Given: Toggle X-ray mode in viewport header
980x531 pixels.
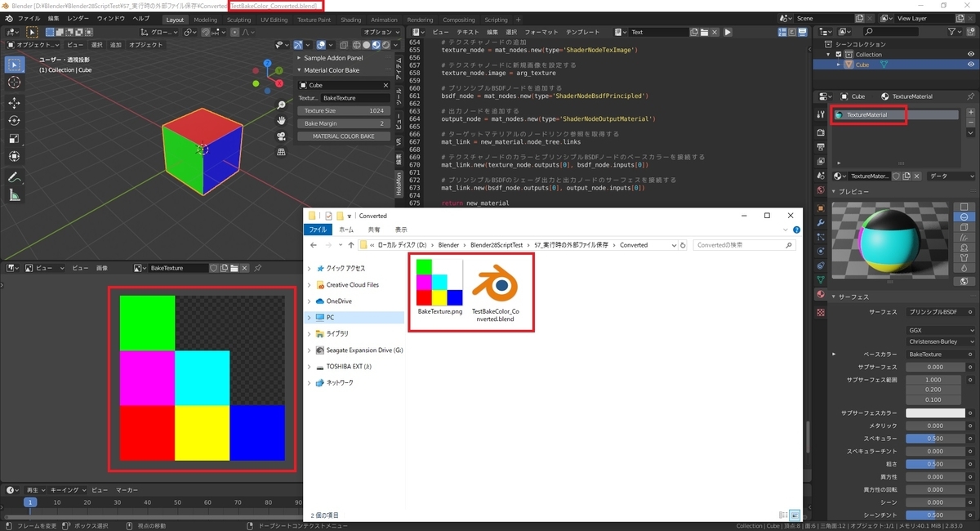Looking at the screenshot, I should point(344,45).
